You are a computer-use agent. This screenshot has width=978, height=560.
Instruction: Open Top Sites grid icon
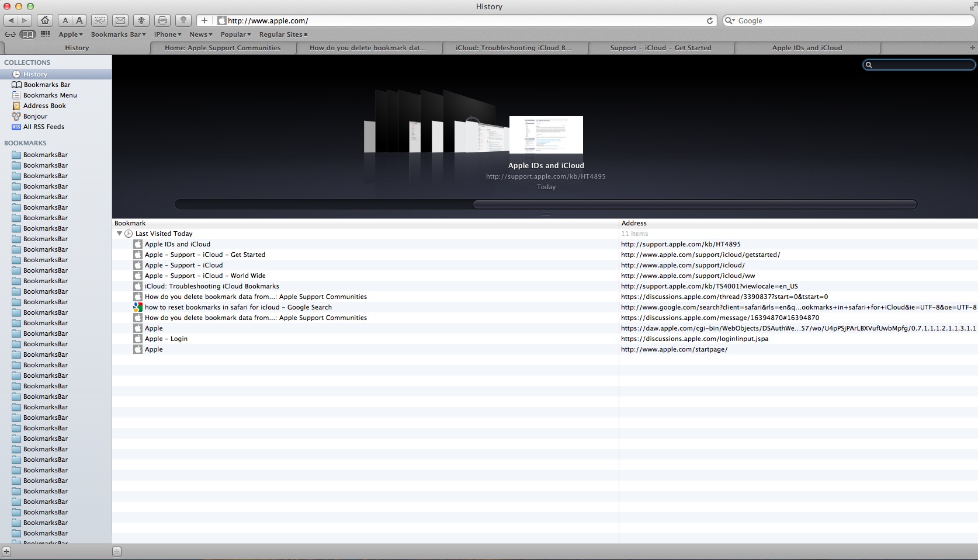click(46, 34)
